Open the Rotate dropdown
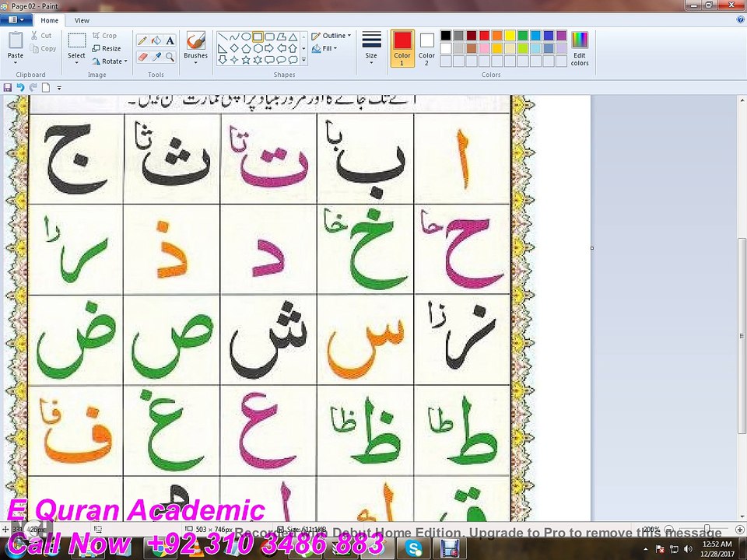The image size is (747, 560). (110, 61)
